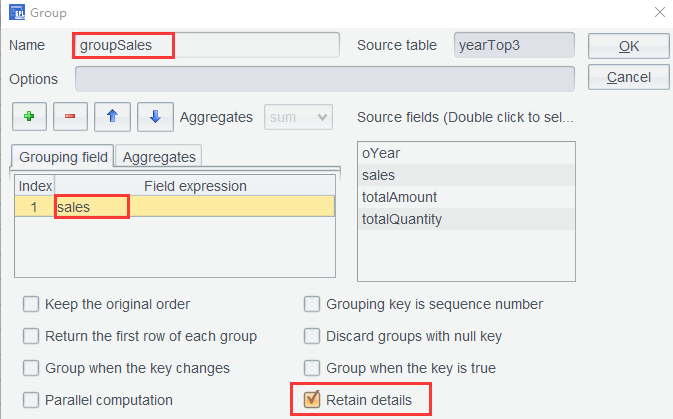Click the Group dialog title bar icon

17,13
